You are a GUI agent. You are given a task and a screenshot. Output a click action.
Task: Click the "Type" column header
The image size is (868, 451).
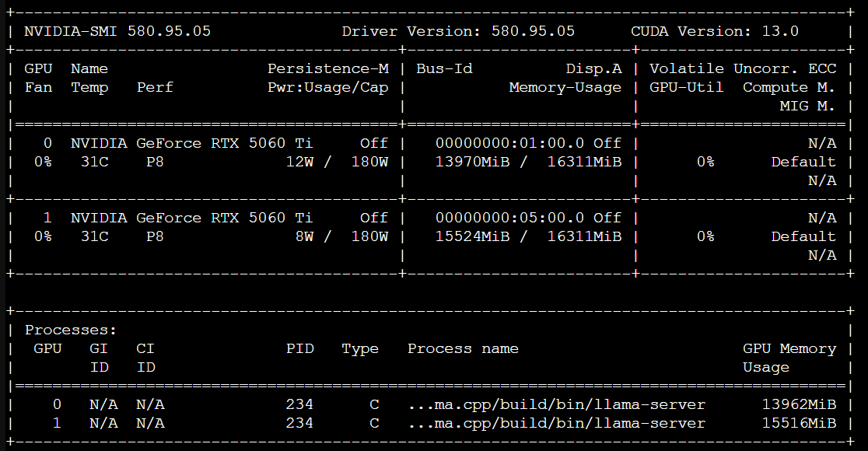360,349
